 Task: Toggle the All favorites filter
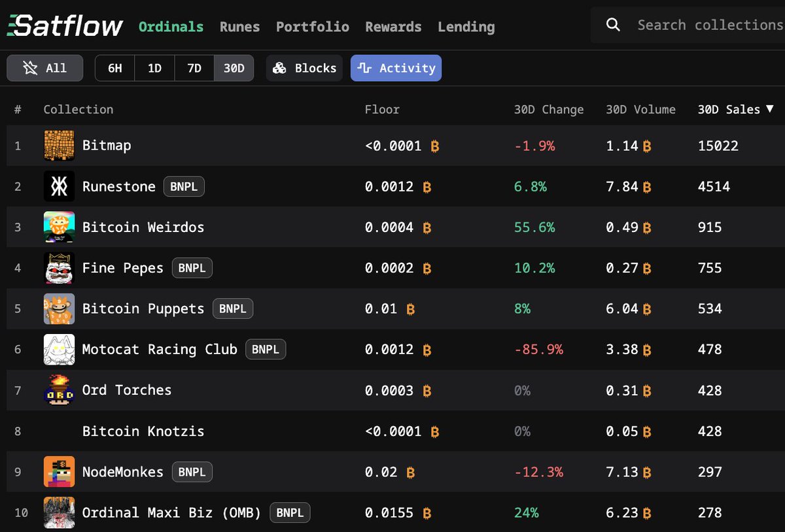(x=44, y=68)
